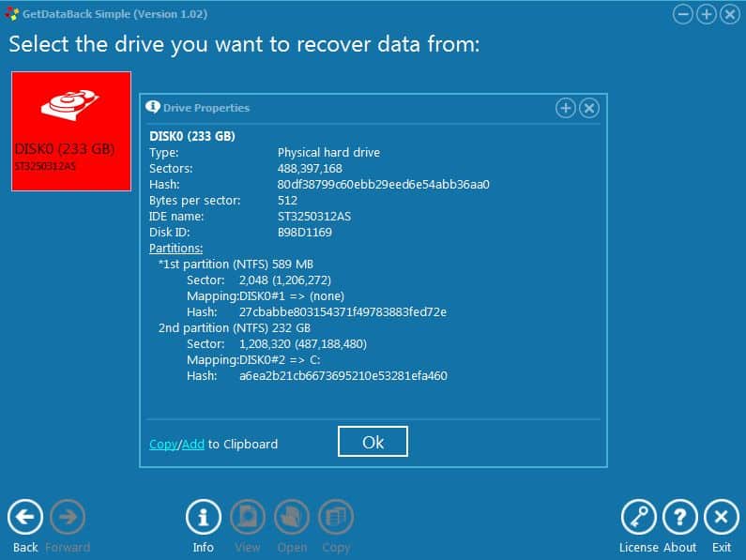Screen dimensions: 746x560
Task: Click the GetDataBack app icon in title bar
Action: (11, 14)
